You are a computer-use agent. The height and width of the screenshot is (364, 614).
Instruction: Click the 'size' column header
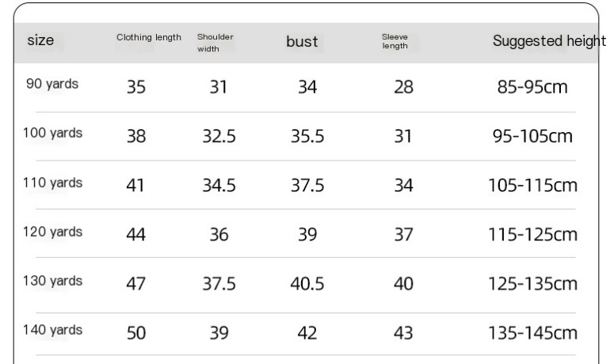pyautogui.click(x=41, y=41)
